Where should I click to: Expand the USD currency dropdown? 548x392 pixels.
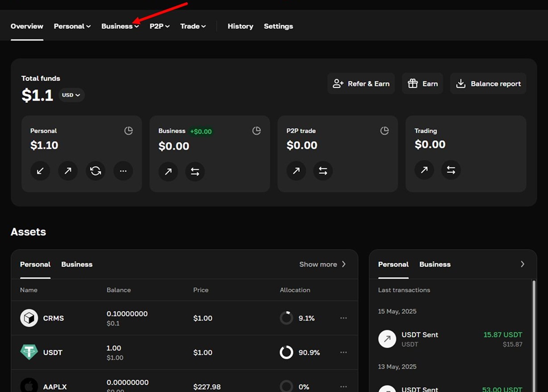71,95
